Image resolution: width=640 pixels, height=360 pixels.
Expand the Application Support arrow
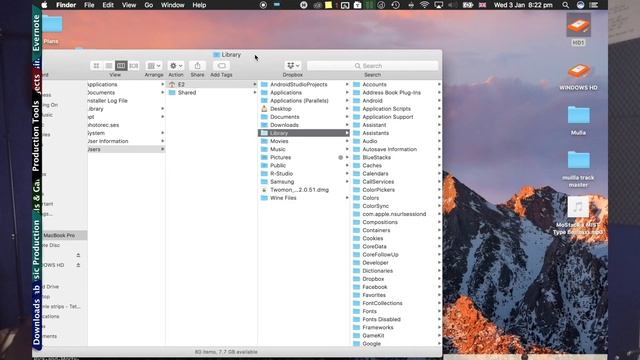439,117
